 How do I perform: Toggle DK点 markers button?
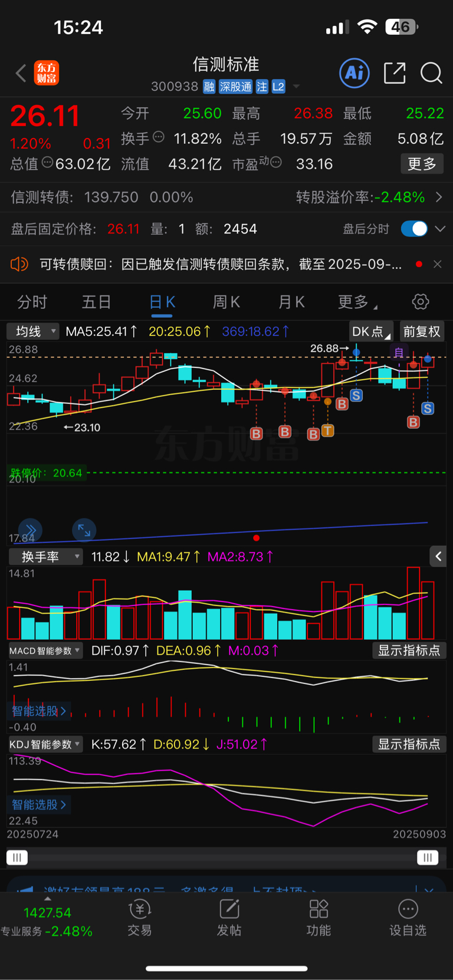coord(371,331)
